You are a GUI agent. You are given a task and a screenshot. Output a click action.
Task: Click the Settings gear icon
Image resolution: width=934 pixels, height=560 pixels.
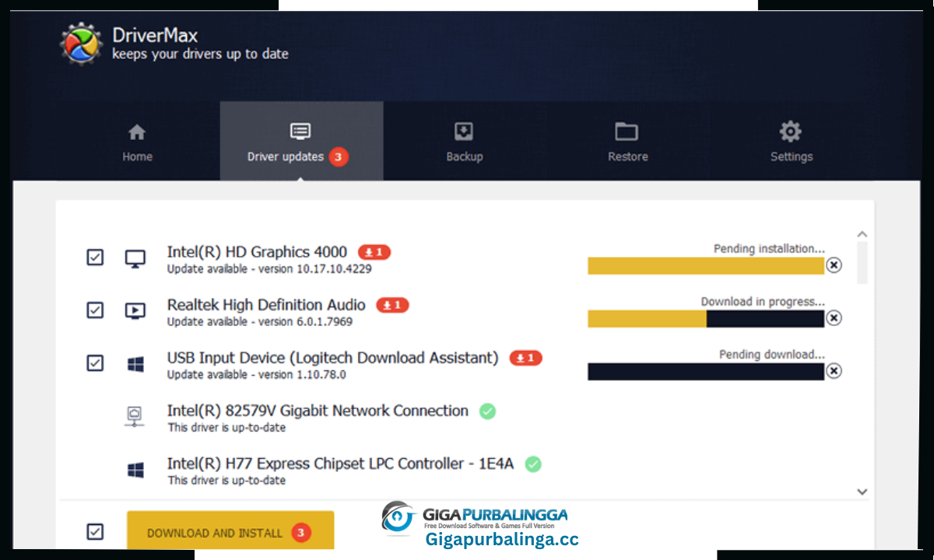(x=791, y=131)
